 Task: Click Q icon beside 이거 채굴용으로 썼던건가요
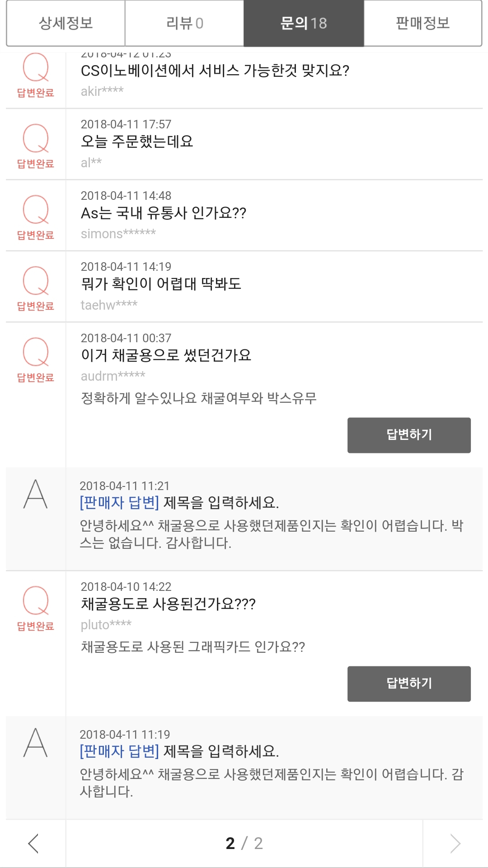(x=36, y=352)
